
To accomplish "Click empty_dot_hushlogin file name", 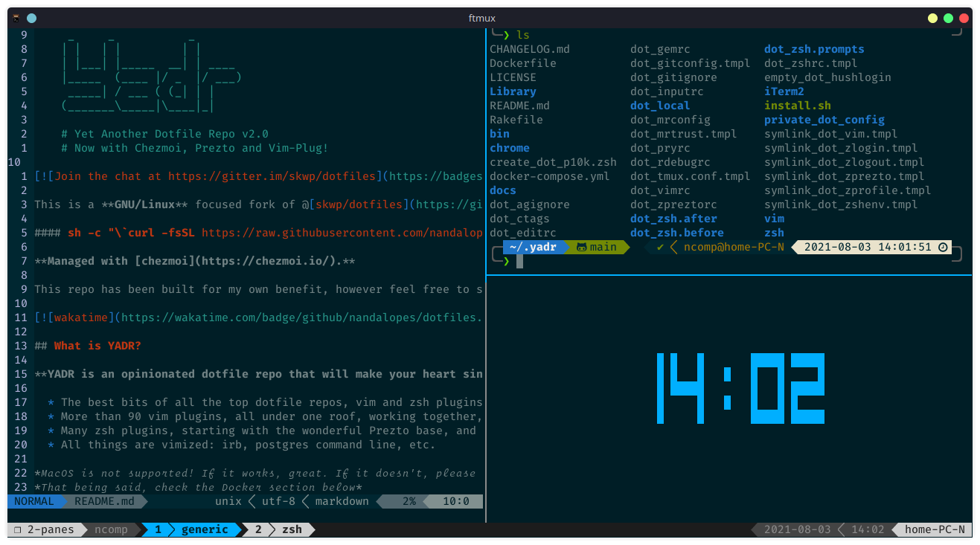I will point(827,77).
